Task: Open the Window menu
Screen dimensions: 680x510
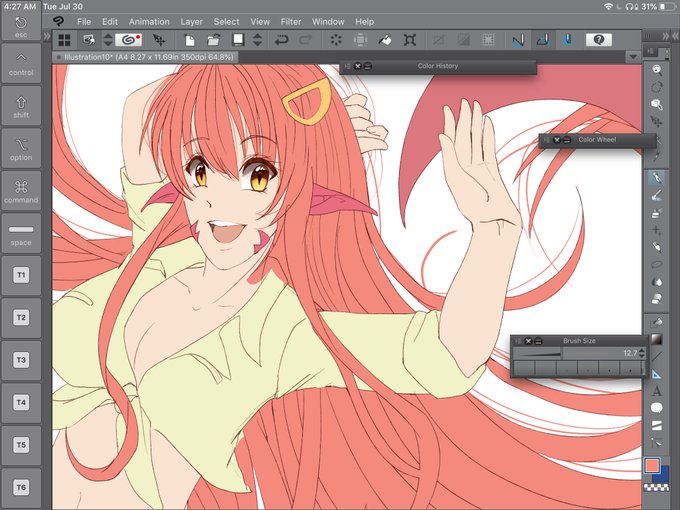Action: [328, 22]
